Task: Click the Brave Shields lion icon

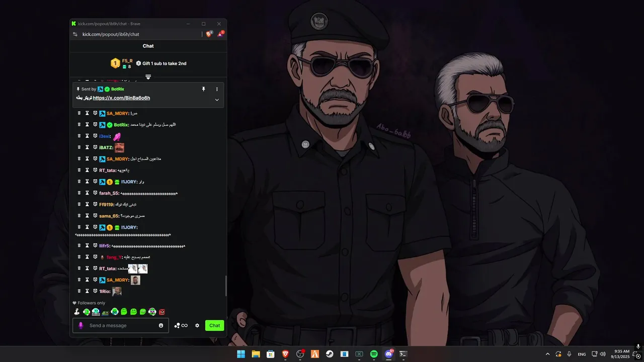Action: 209,34
